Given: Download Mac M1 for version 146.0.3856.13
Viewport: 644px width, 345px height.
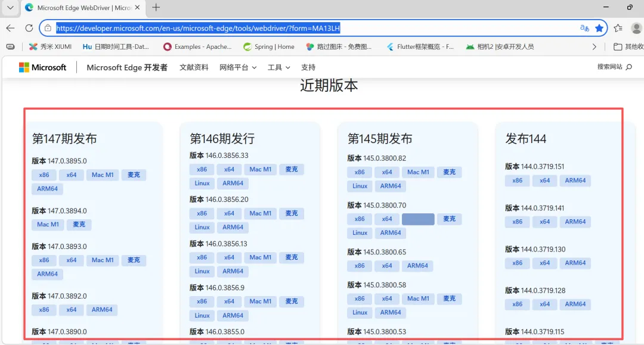Looking at the screenshot, I should [261, 257].
